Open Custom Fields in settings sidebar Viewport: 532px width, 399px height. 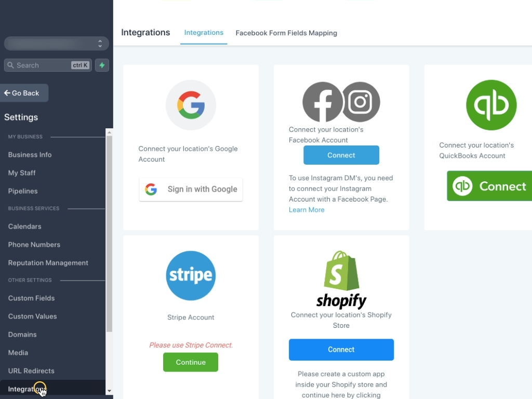[31, 298]
